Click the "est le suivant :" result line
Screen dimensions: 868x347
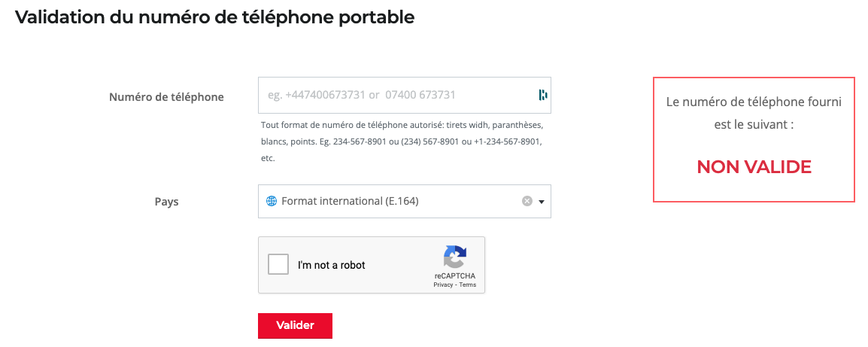coord(754,124)
